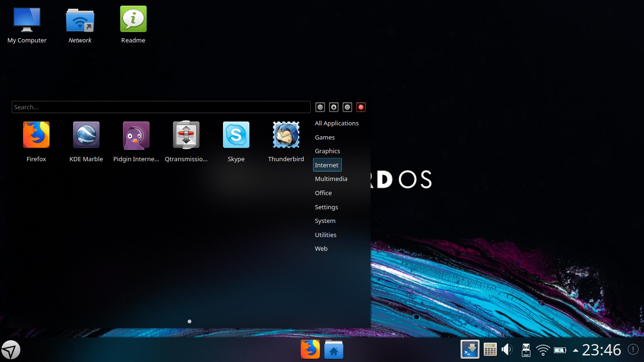The width and height of the screenshot is (644, 362).
Task: Select the Office category
Action: [x=323, y=193]
